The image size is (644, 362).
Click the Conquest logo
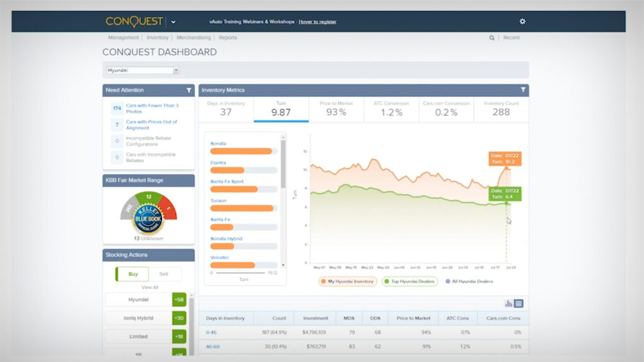135,21
